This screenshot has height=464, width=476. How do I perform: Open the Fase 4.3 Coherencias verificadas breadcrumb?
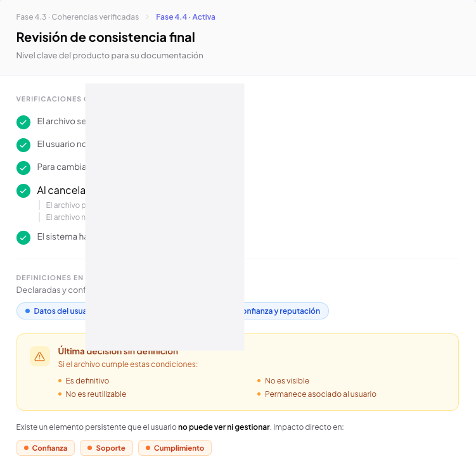tap(77, 17)
